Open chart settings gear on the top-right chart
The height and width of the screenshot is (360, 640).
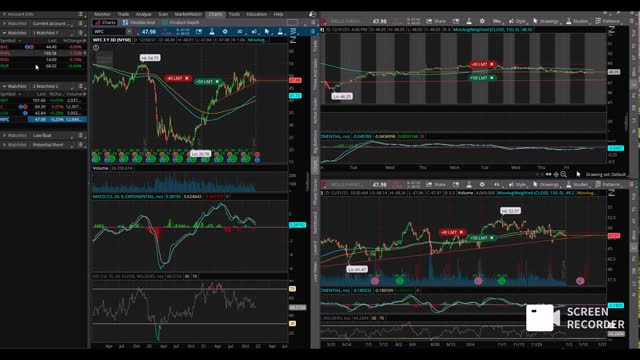[482, 21]
